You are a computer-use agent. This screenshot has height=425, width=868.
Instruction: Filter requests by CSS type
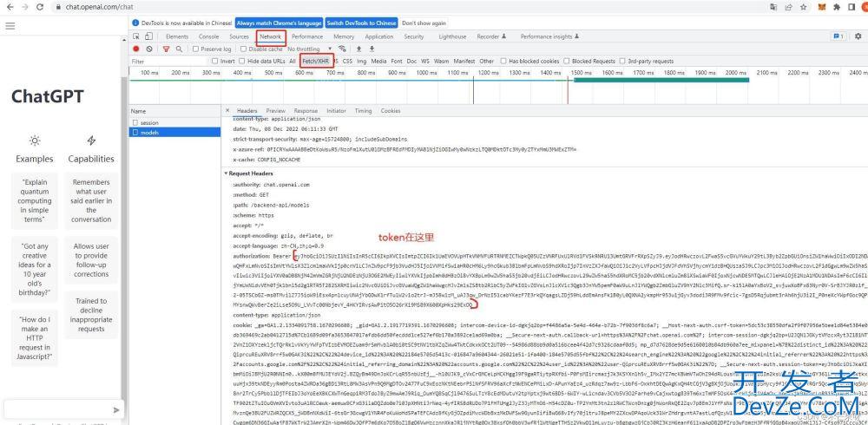[x=347, y=61]
